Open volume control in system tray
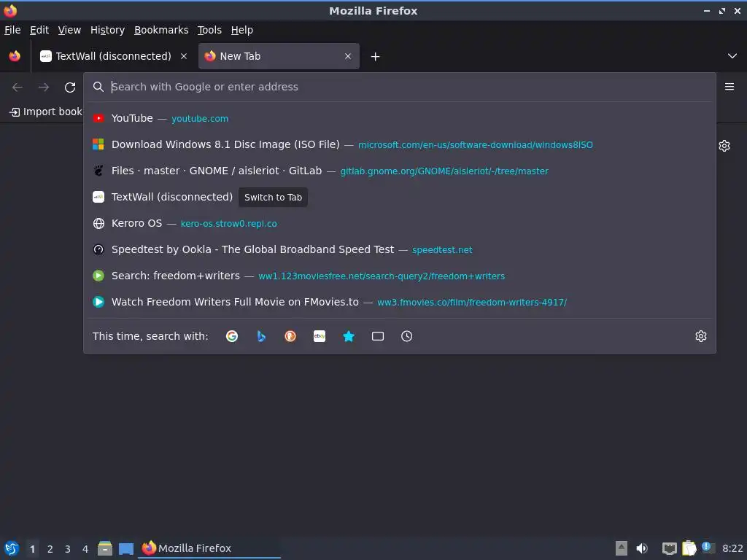 coord(642,548)
